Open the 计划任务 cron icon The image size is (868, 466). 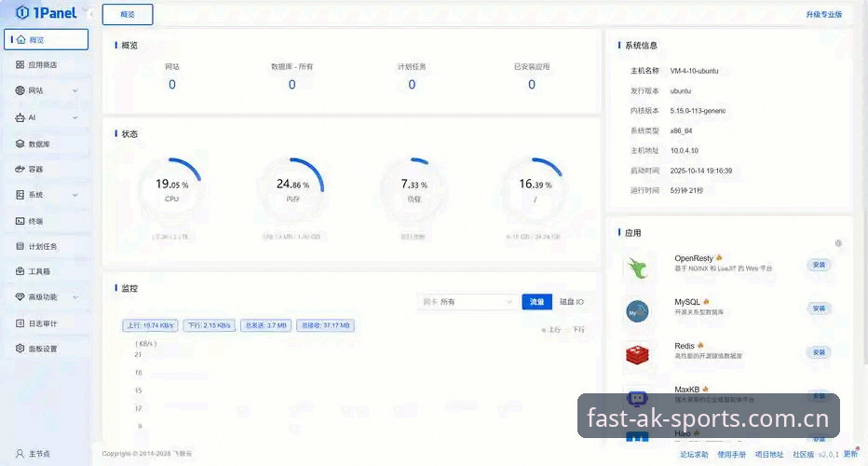coord(20,246)
